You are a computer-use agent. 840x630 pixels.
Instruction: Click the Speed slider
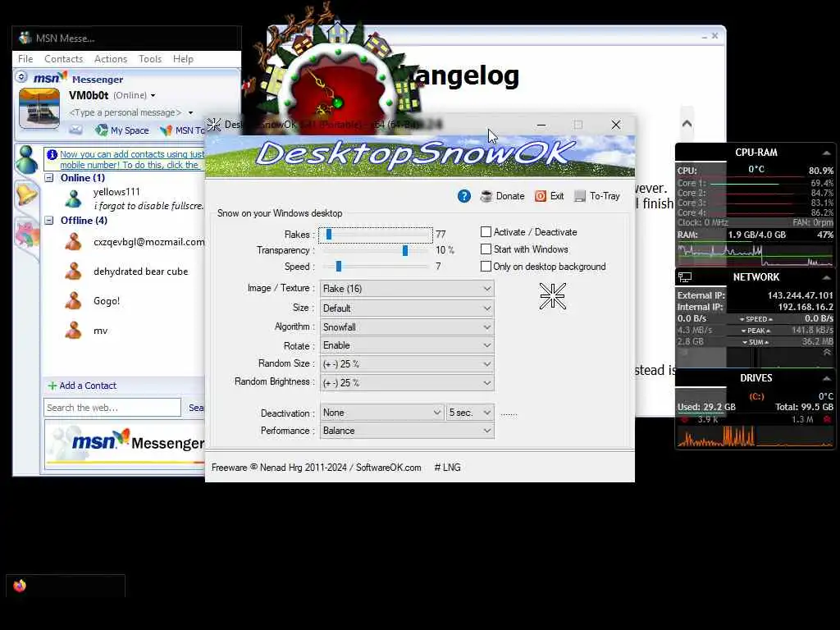click(x=376, y=267)
